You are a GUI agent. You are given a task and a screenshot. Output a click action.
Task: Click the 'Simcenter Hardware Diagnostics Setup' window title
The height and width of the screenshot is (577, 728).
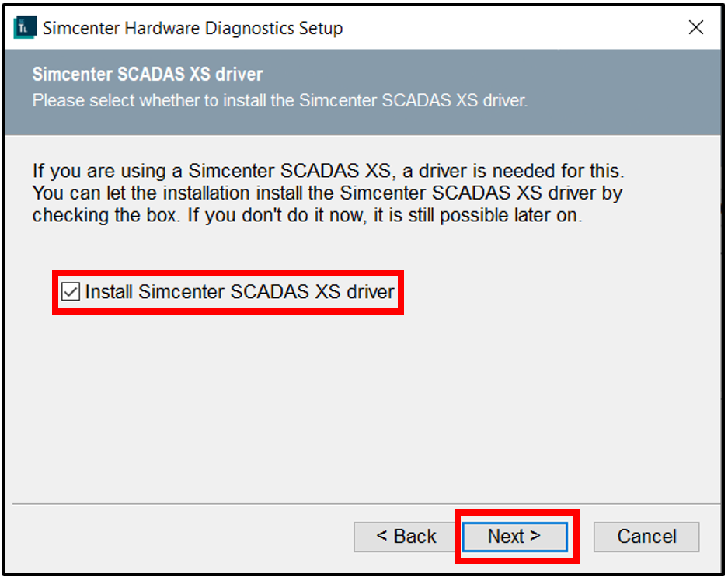[x=193, y=29]
